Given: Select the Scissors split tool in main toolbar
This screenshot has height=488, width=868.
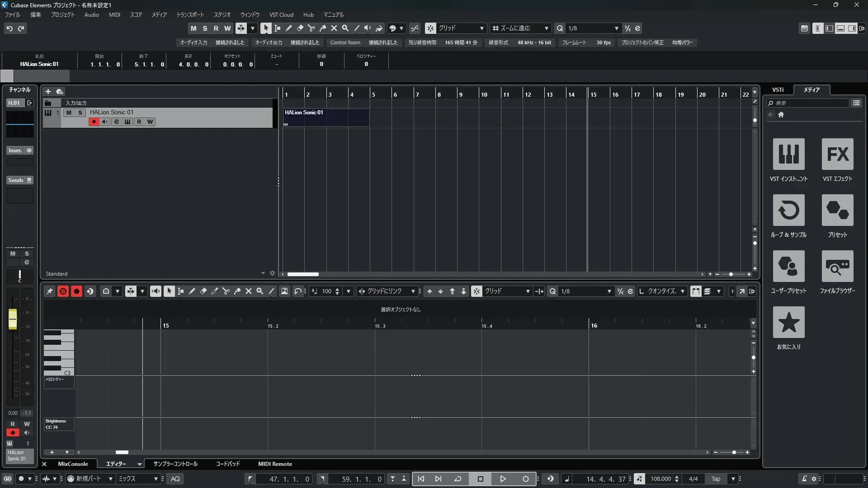Looking at the screenshot, I should click(x=311, y=28).
